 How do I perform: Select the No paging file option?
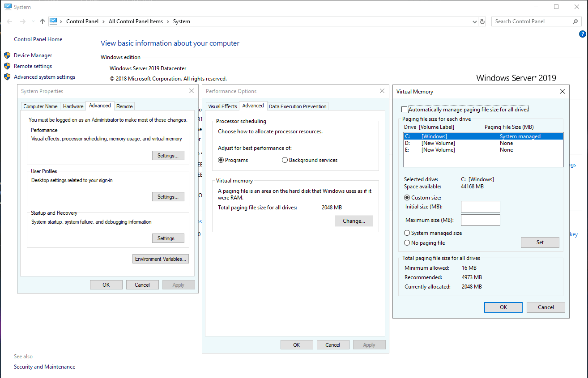point(407,243)
